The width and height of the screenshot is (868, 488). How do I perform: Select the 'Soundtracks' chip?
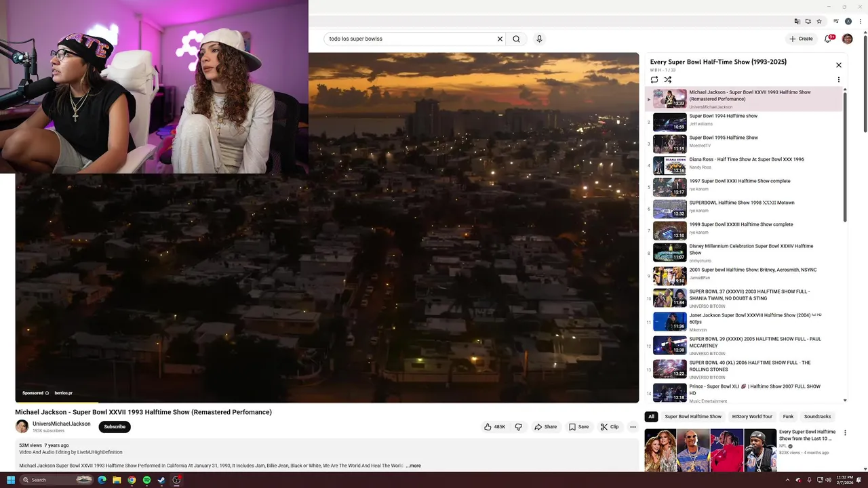click(x=817, y=417)
